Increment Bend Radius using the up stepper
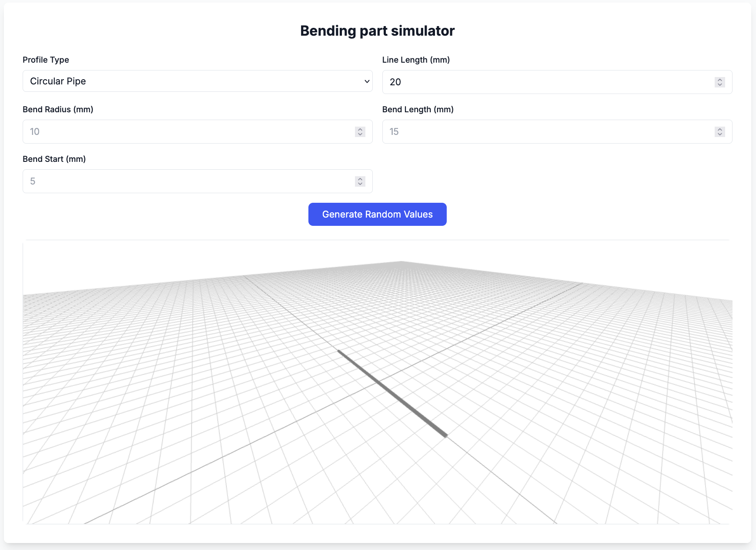The image size is (756, 550). coord(360,129)
